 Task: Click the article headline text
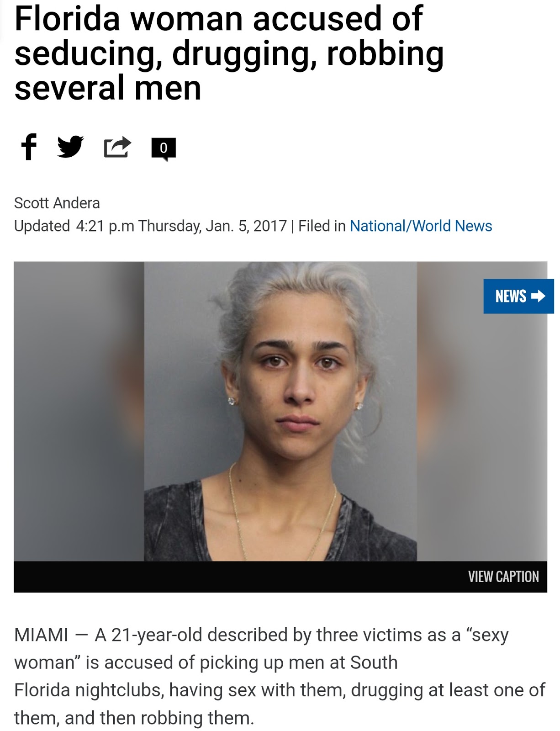point(229,53)
